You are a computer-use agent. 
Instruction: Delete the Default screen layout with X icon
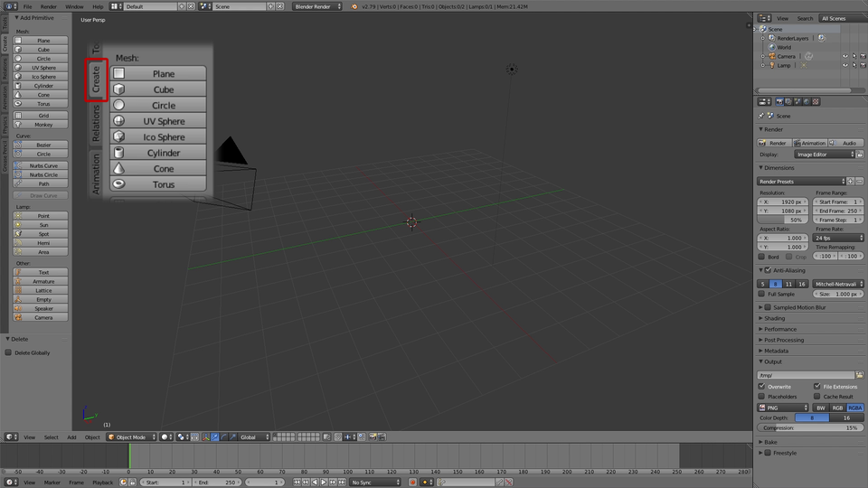(191, 6)
